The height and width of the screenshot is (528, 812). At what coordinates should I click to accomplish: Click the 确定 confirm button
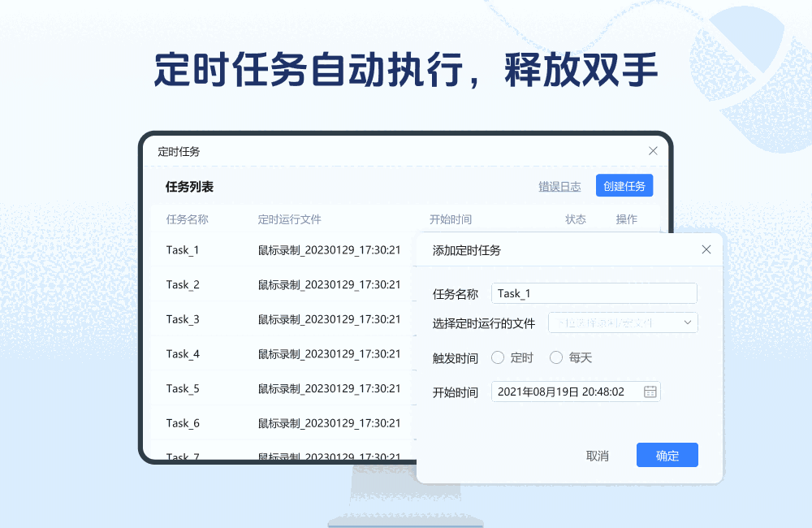click(667, 455)
